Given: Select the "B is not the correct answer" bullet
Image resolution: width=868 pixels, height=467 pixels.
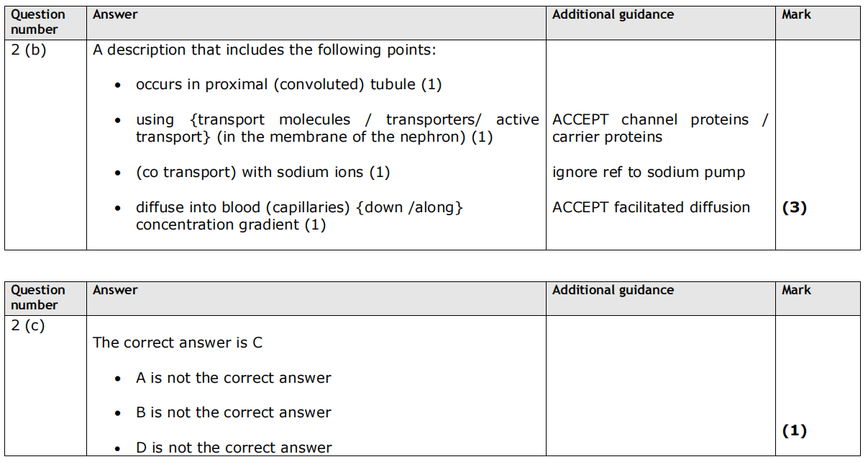Looking at the screenshot, I should [x=233, y=413].
